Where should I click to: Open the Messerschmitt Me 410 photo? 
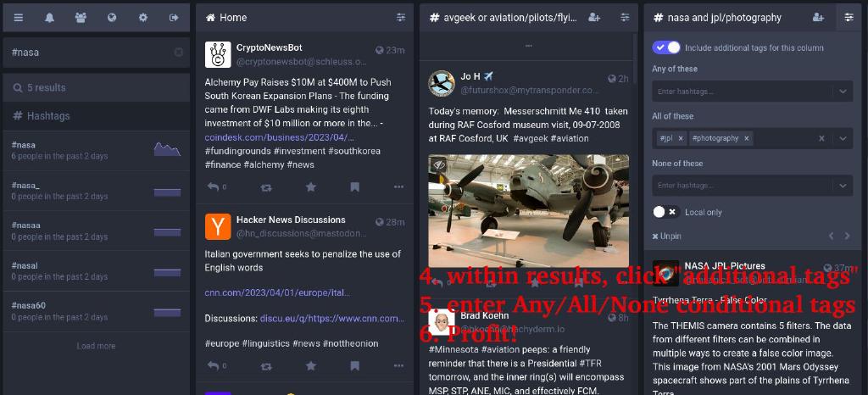point(529,211)
